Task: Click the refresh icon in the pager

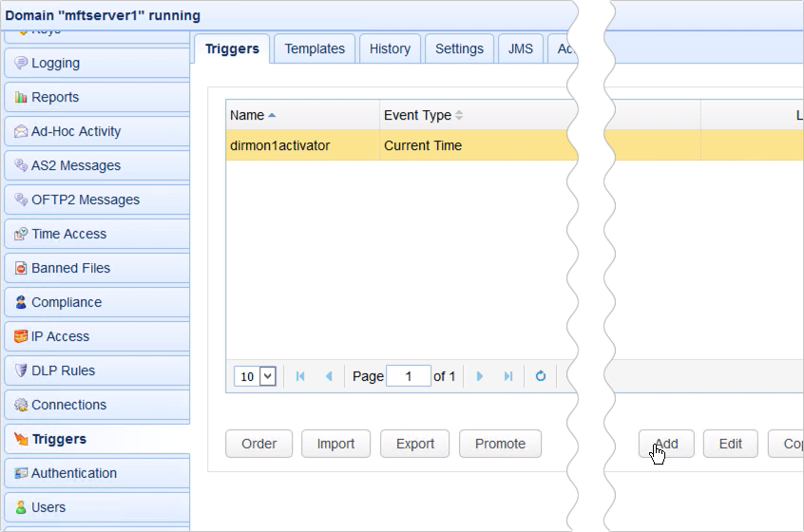Action: 541,376
